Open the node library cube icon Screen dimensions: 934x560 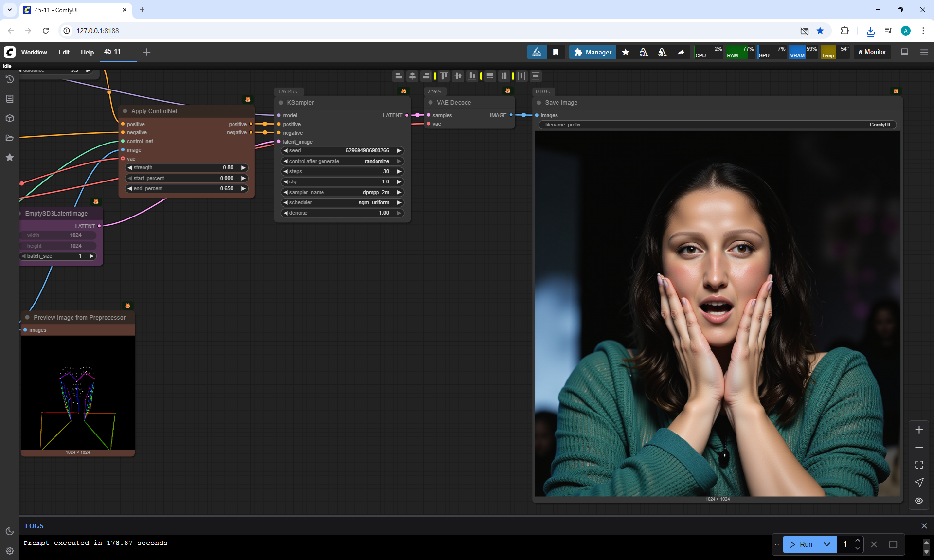click(9, 118)
